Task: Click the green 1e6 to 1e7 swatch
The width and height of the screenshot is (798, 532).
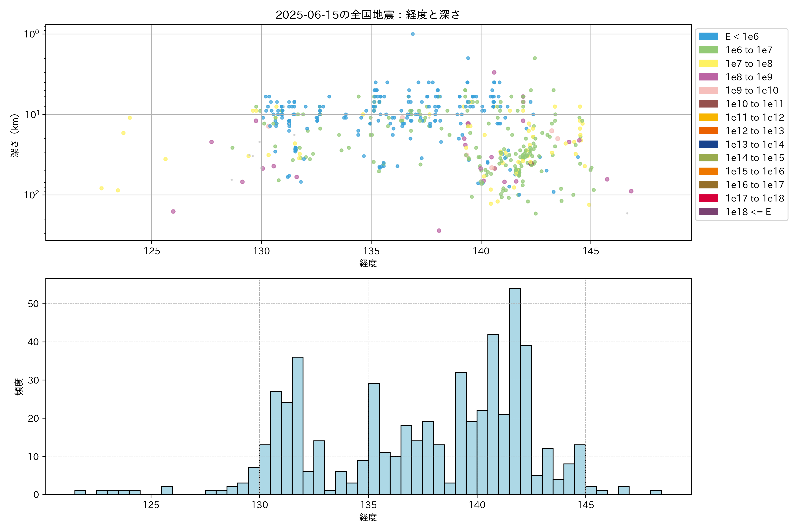Action: point(708,50)
